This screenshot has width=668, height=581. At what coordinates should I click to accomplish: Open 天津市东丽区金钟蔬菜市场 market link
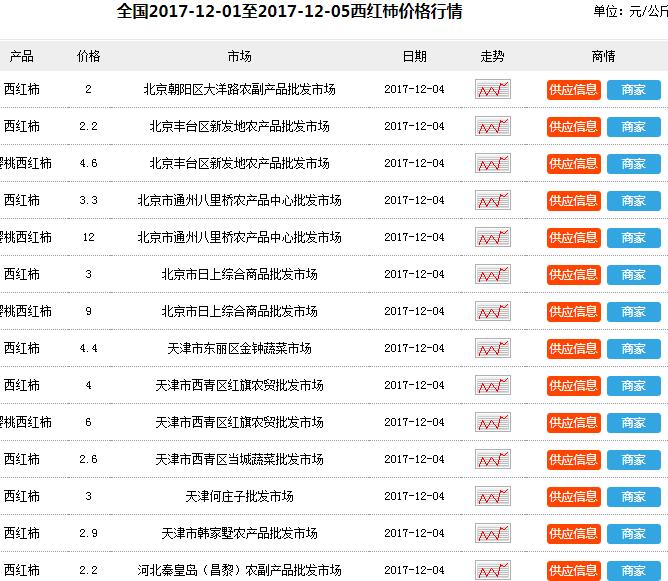239,349
